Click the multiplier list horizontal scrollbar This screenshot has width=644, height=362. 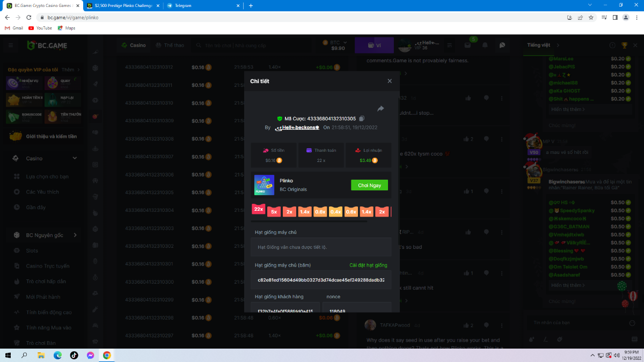[309, 221]
